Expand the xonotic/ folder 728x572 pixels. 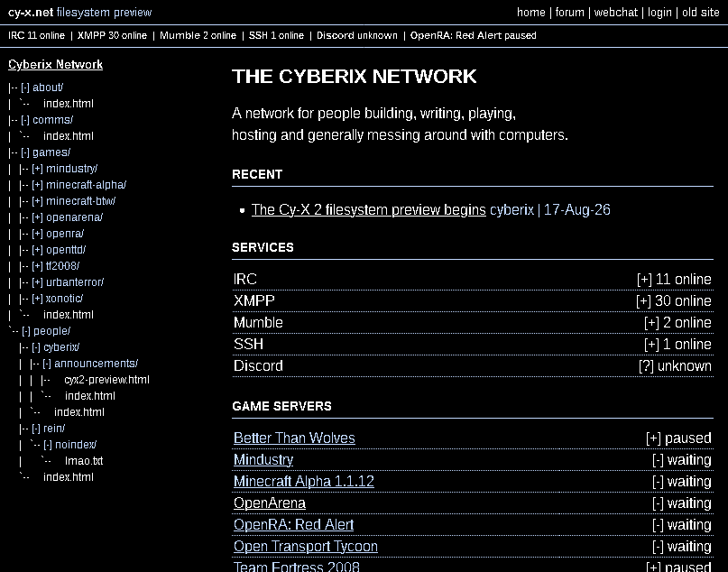(37, 299)
